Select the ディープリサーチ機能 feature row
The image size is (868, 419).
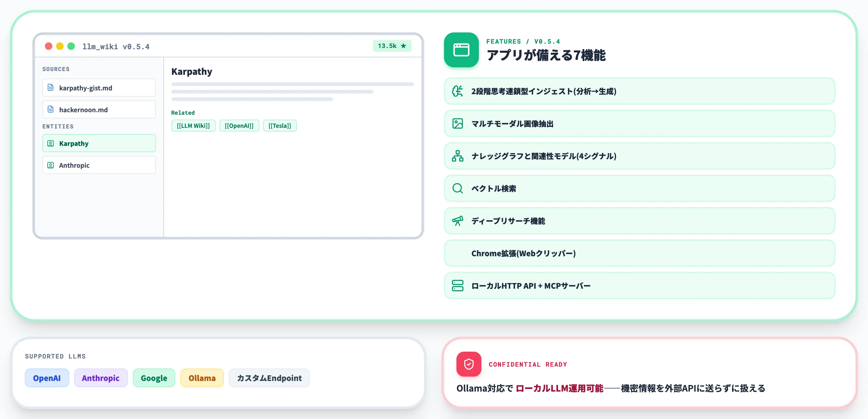pyautogui.click(x=639, y=221)
